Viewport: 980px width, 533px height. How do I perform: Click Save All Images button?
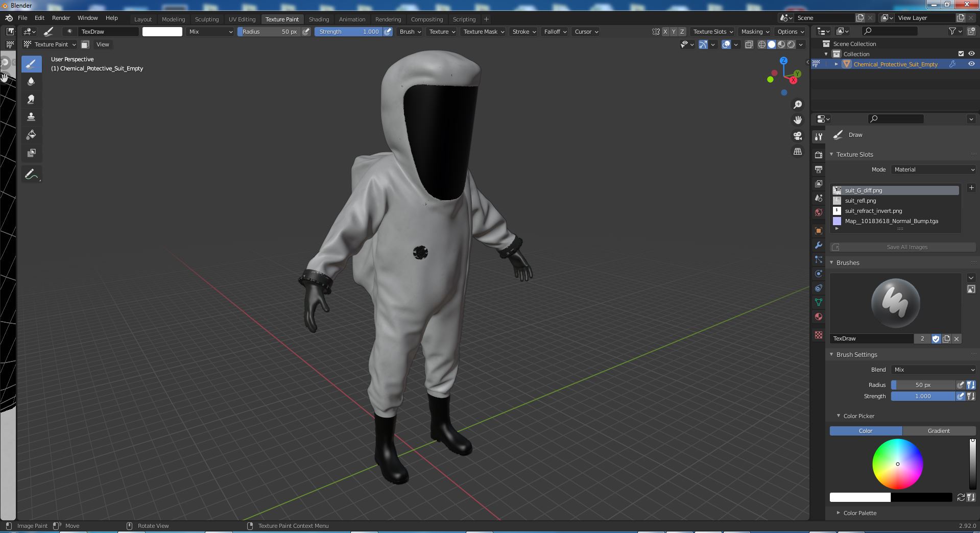(903, 247)
